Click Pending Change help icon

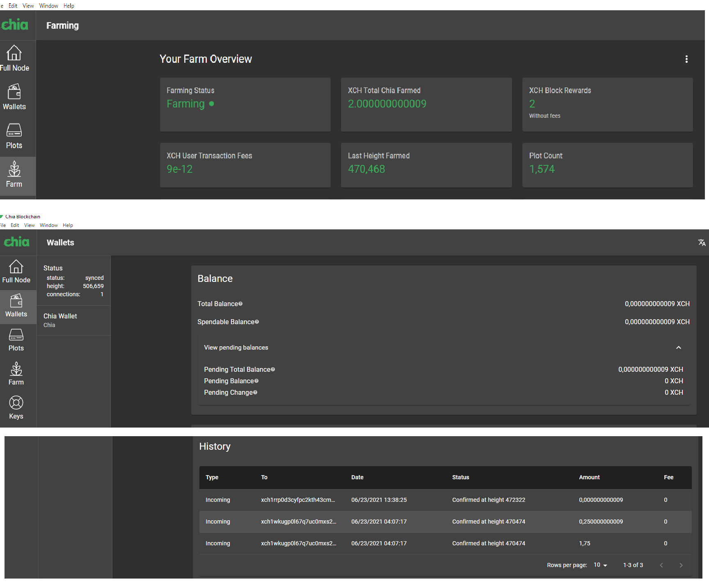coord(255,392)
